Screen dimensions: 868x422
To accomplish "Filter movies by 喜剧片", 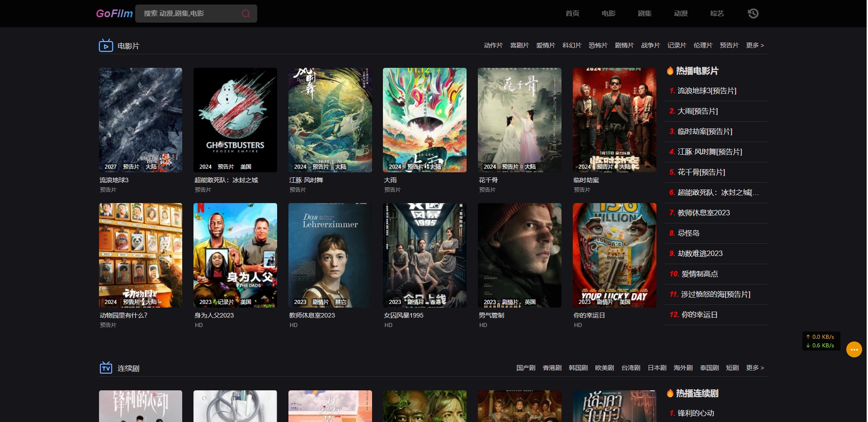I will coord(519,45).
